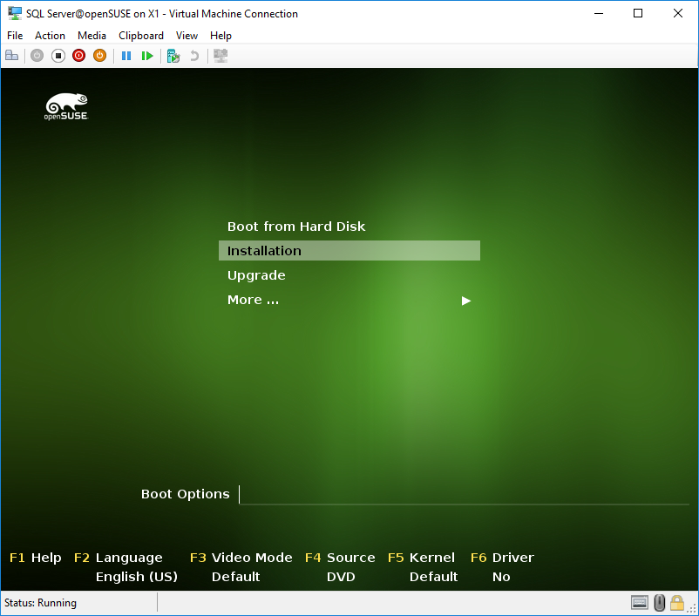
Task: Open the Action menu
Action: click(x=50, y=35)
